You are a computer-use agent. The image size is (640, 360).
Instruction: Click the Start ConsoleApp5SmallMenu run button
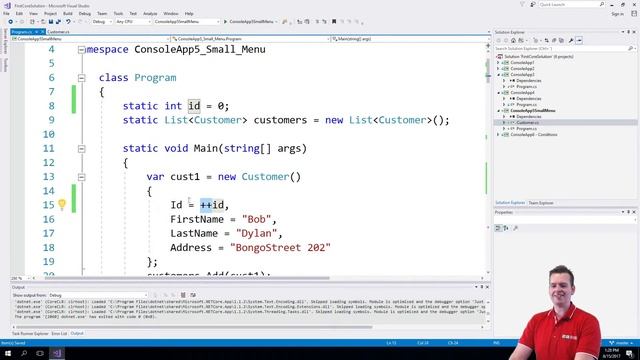250,22
